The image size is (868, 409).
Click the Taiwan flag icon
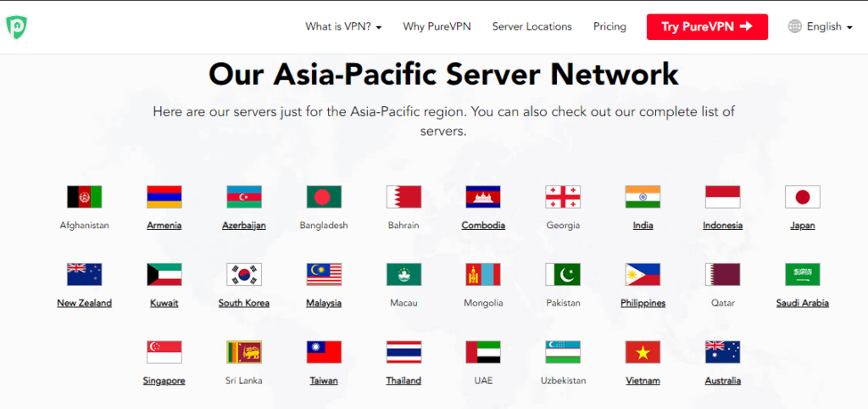coord(324,352)
